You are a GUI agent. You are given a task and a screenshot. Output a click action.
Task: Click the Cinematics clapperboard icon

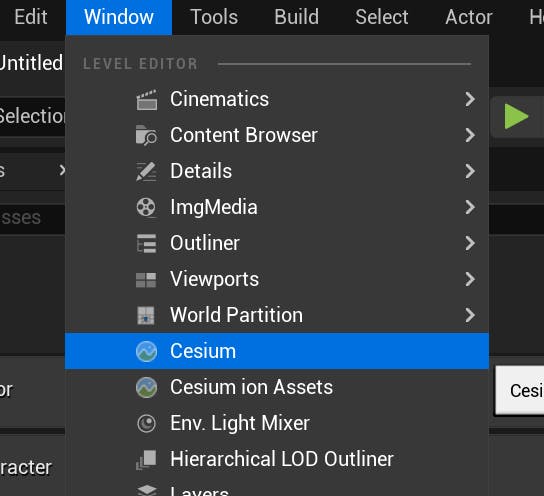tap(146, 100)
